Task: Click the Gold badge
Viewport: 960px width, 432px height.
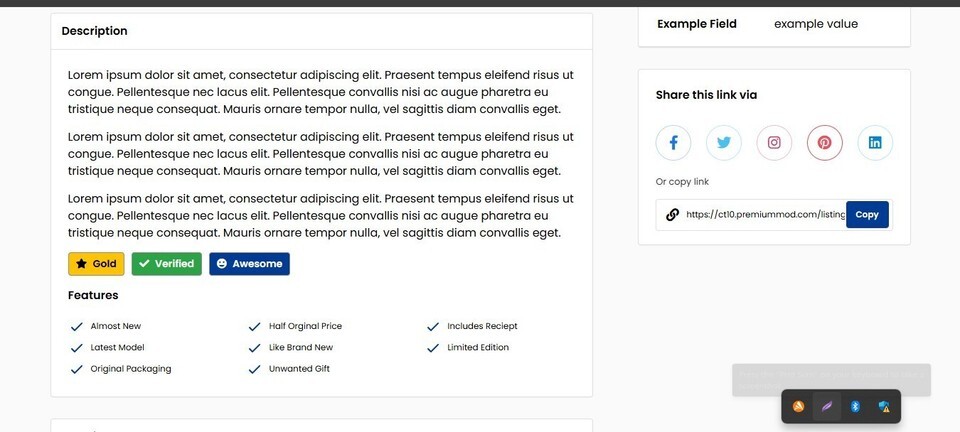Action: 96,264
